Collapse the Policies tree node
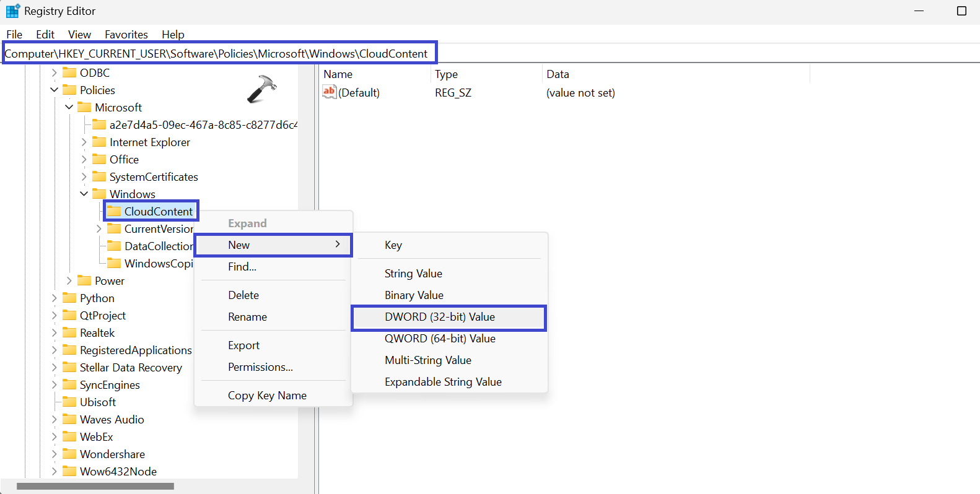The image size is (980, 494). coord(55,90)
